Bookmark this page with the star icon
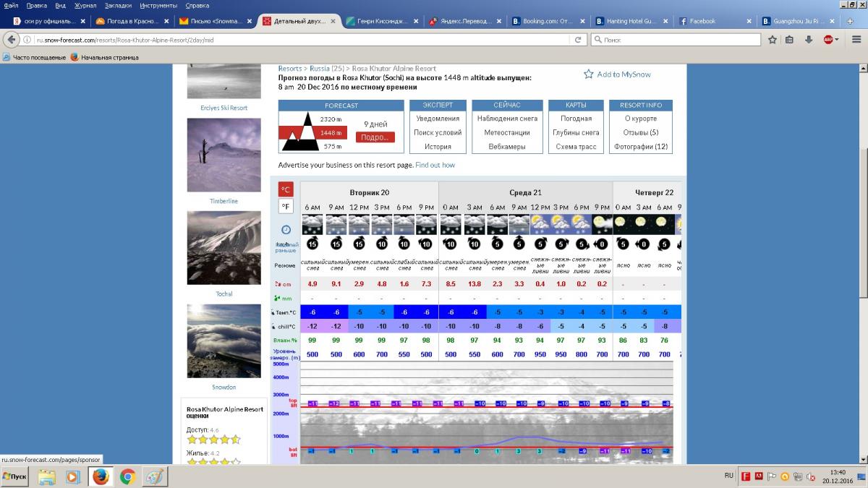This screenshot has width=868, height=488. [x=773, y=40]
